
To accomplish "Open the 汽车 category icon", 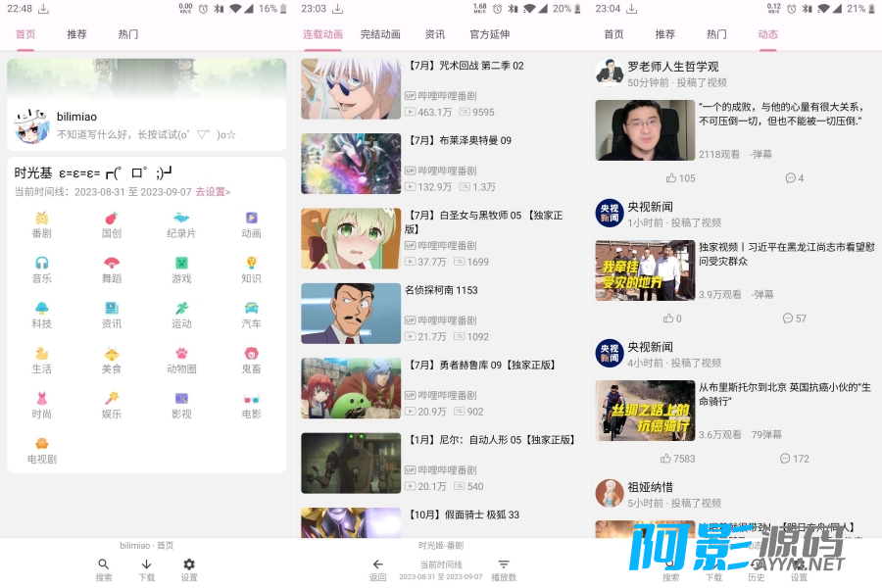I will coord(251,316).
